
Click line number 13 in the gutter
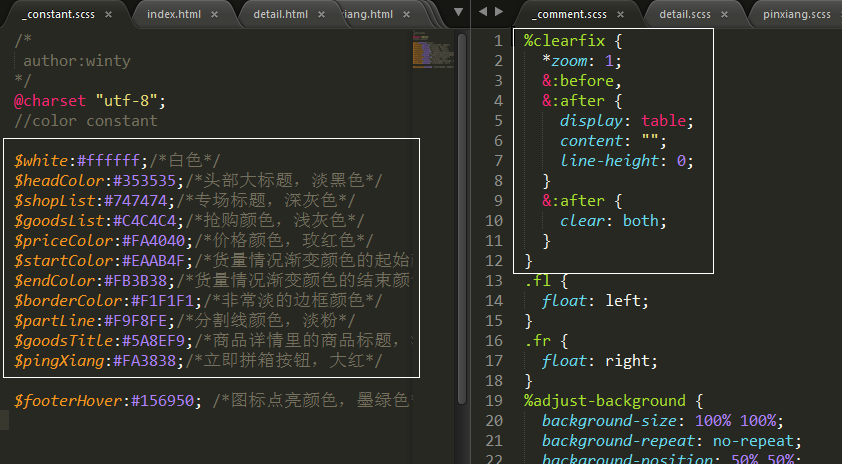494,281
